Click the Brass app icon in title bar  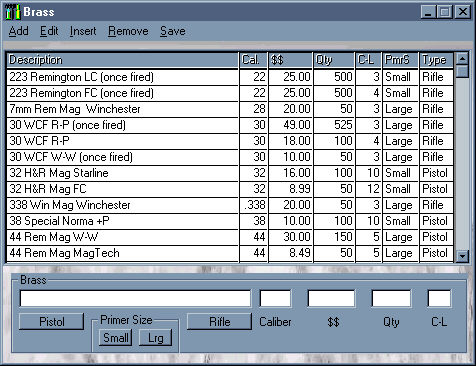click(x=13, y=12)
